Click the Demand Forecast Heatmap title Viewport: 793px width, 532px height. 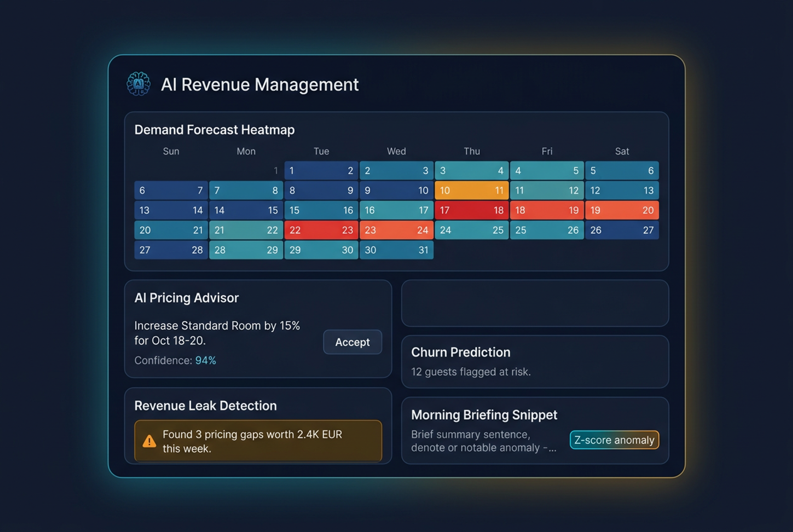pyautogui.click(x=214, y=130)
